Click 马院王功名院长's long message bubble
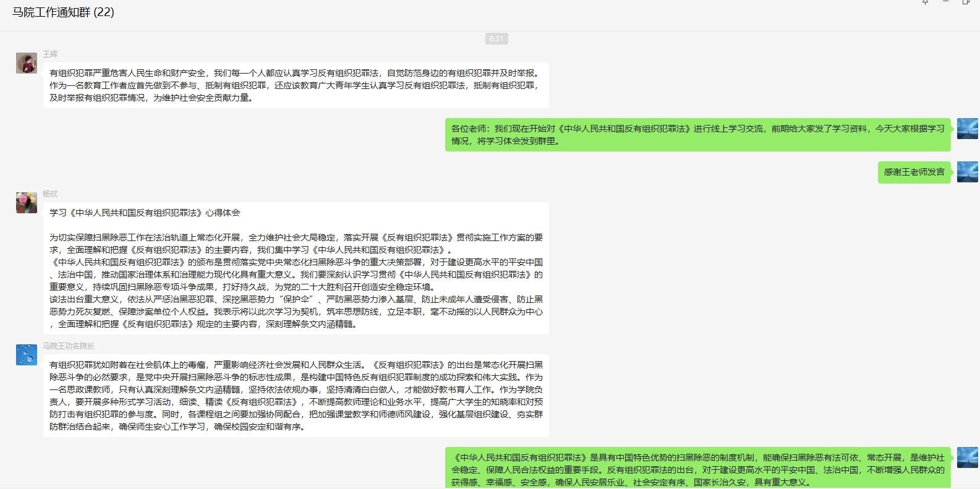Image resolution: width=980 pixels, height=489 pixels. click(x=296, y=396)
